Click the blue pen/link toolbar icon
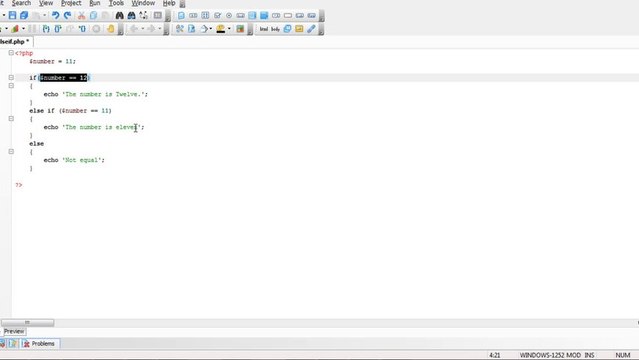 tap(311, 29)
